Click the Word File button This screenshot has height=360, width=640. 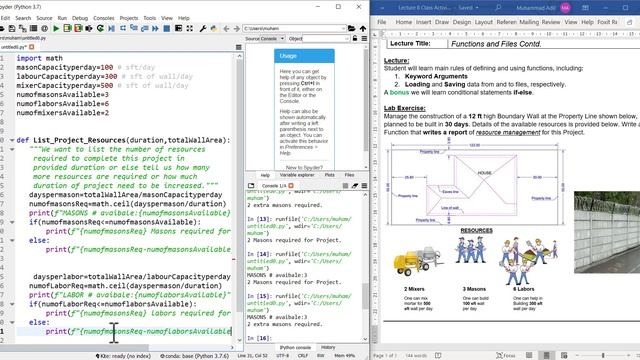coord(382,22)
